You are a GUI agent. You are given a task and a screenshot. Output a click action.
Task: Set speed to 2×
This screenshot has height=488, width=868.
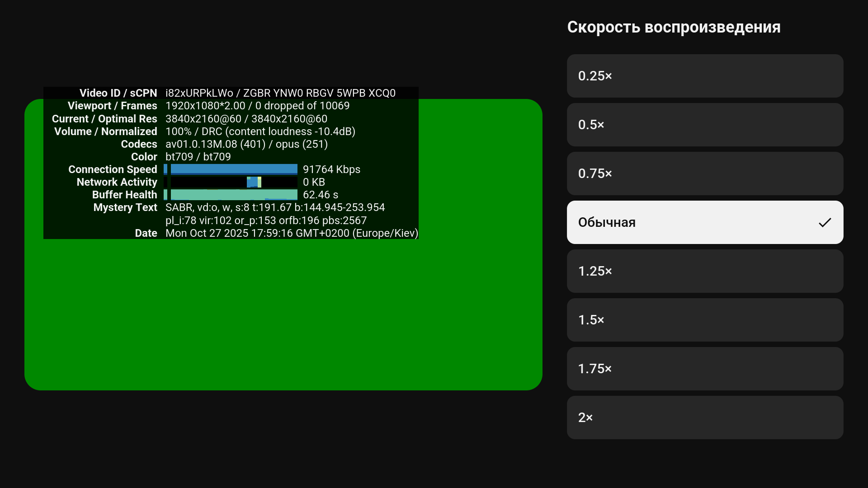[x=705, y=418]
